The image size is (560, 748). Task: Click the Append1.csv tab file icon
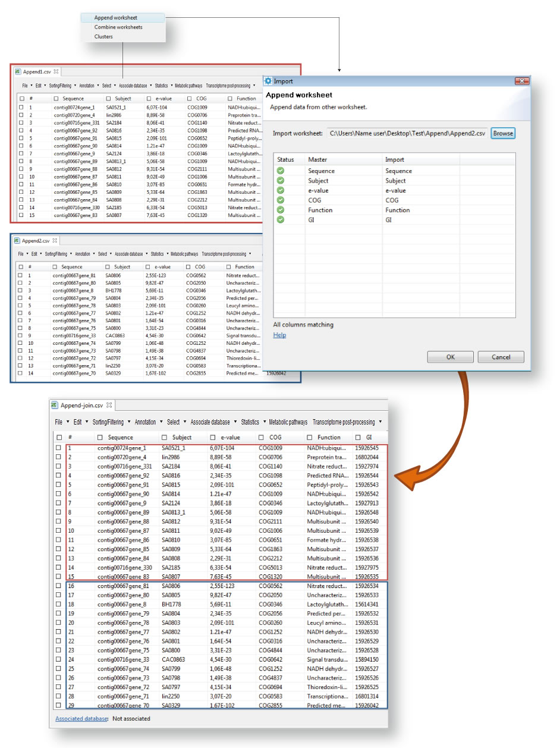18,71
